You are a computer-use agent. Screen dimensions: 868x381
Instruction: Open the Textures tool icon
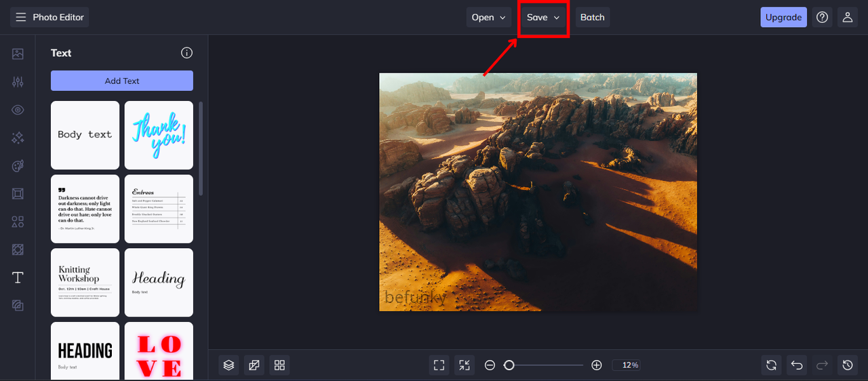pos(18,306)
